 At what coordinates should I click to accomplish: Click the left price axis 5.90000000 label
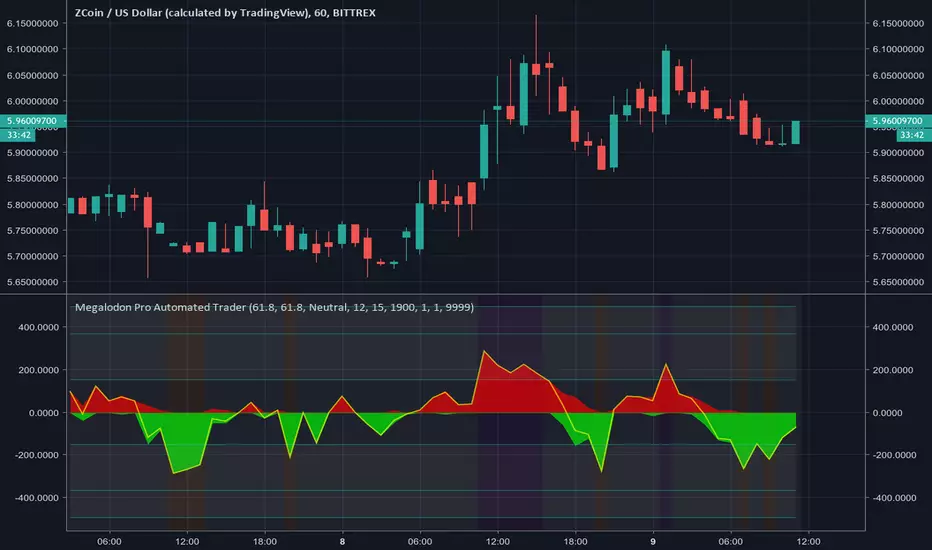tap(33, 153)
